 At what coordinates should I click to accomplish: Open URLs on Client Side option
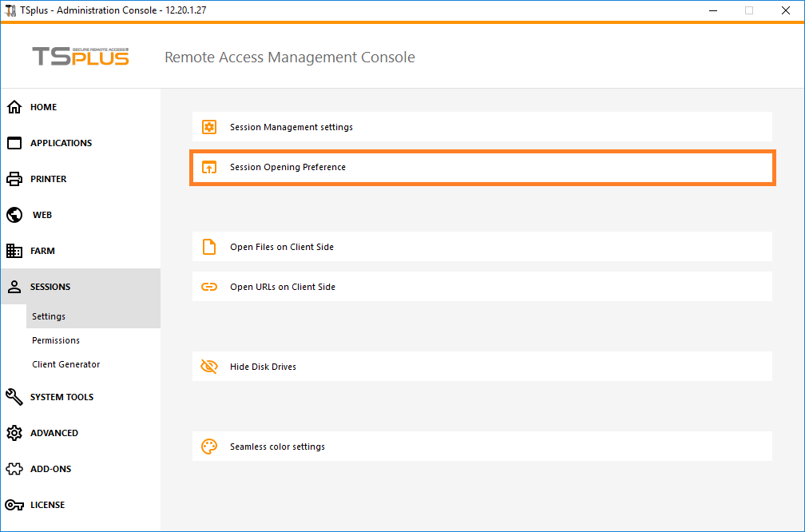(283, 287)
